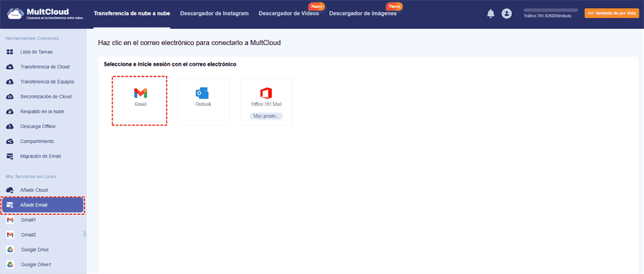The height and width of the screenshot is (274, 644).
Task: Select Añadir Email label
Action: click(34, 205)
